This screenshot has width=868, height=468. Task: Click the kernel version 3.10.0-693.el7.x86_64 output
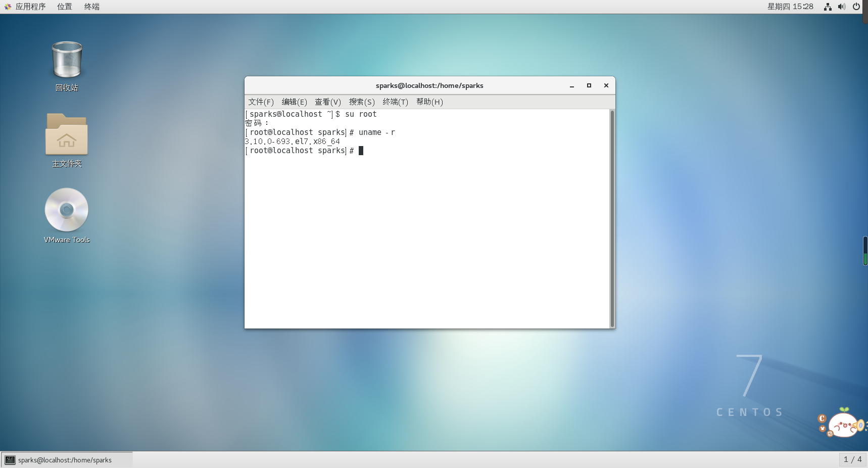pos(292,142)
